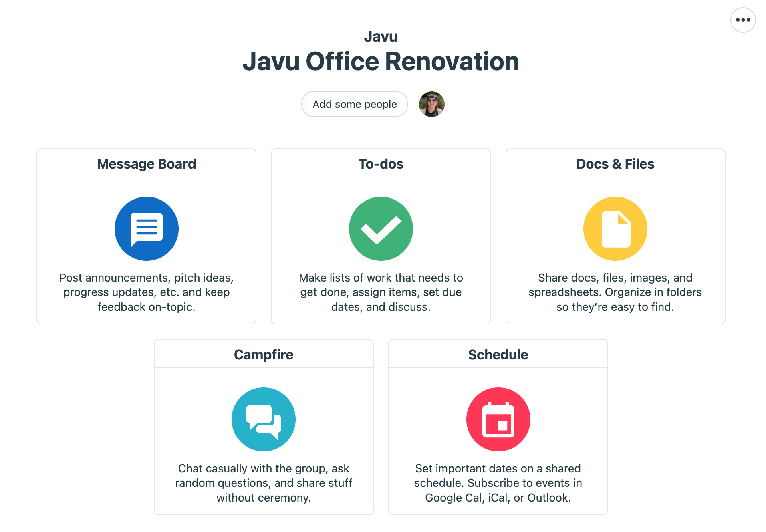Screen dimensions: 766x532
Task: Click the green To-dos checkmark icon
Action: pyautogui.click(x=381, y=228)
